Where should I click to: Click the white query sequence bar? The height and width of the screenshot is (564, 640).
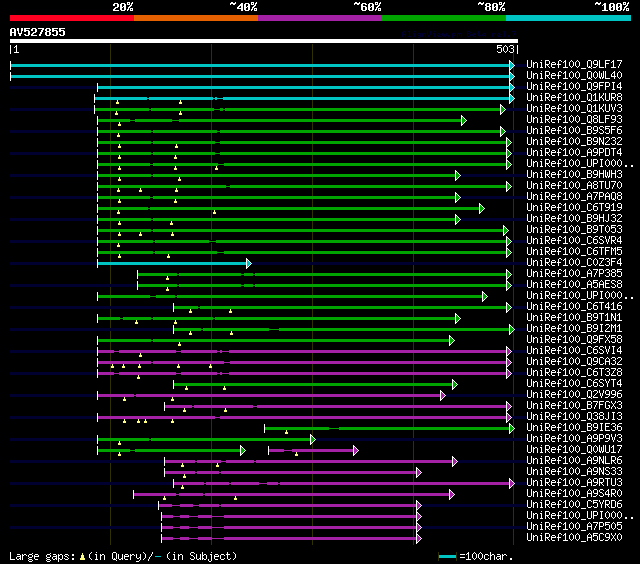point(264,41)
